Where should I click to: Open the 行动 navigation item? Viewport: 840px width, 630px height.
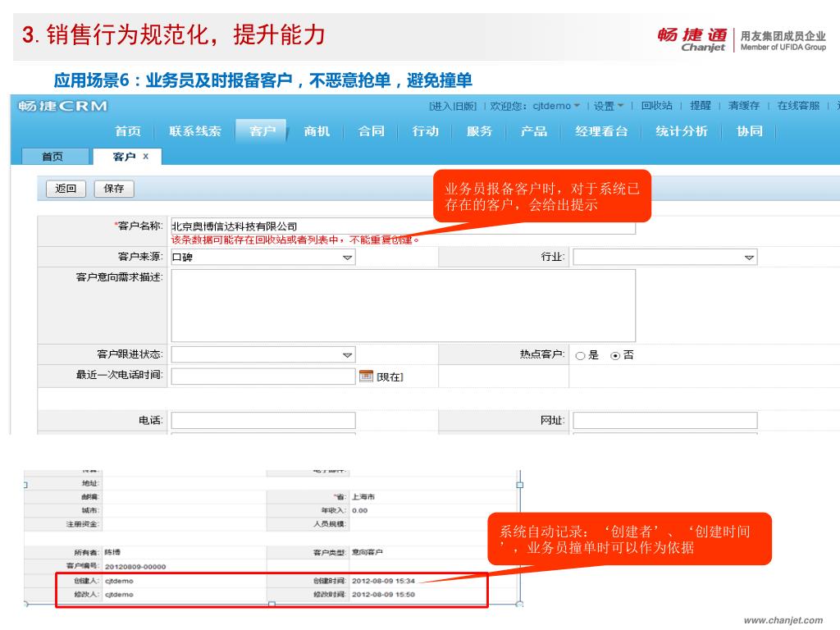click(426, 131)
